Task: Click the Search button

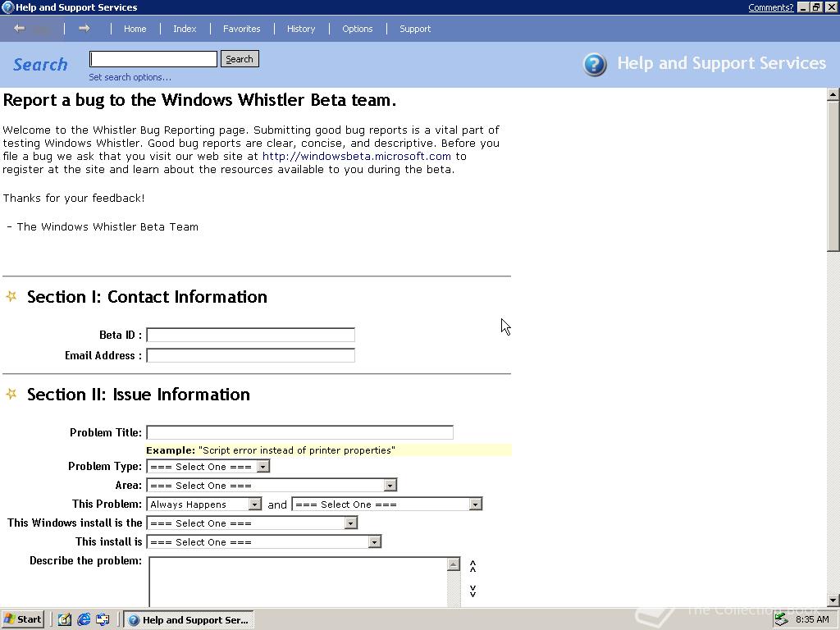Action: (x=240, y=59)
